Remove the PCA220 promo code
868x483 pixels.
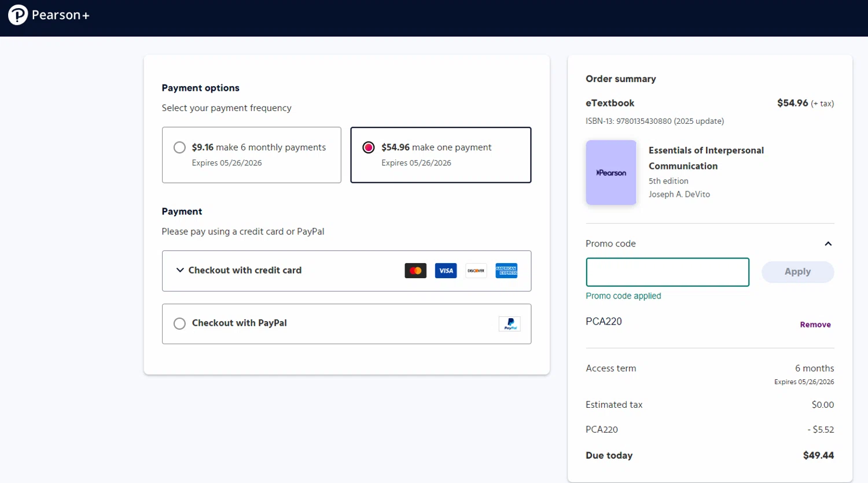(x=815, y=325)
